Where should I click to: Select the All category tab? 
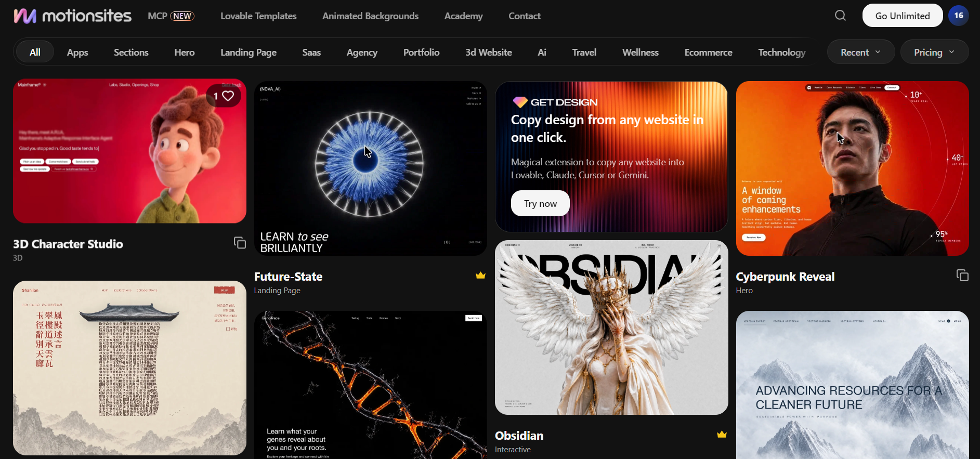tap(35, 52)
